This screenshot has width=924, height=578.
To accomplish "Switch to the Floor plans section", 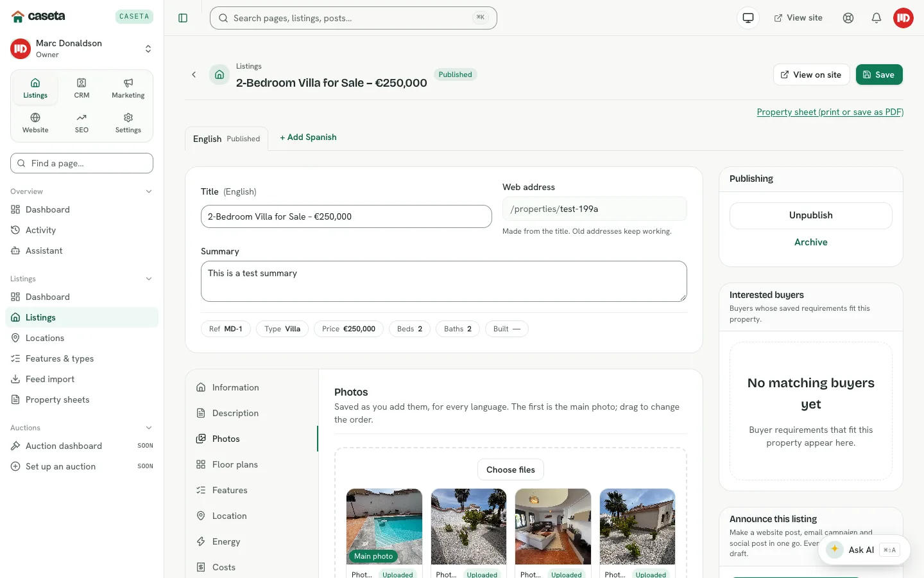I will [x=252, y=464].
